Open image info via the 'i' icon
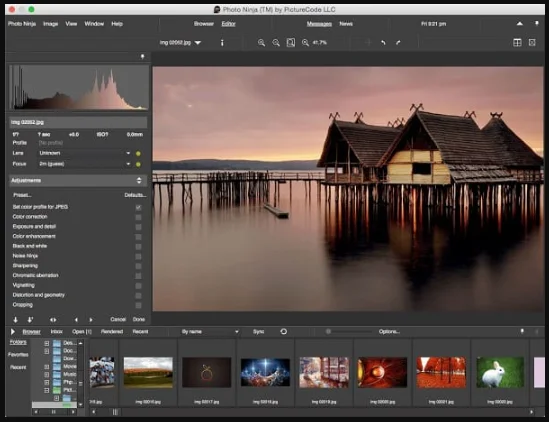549x422 pixels. 222,43
